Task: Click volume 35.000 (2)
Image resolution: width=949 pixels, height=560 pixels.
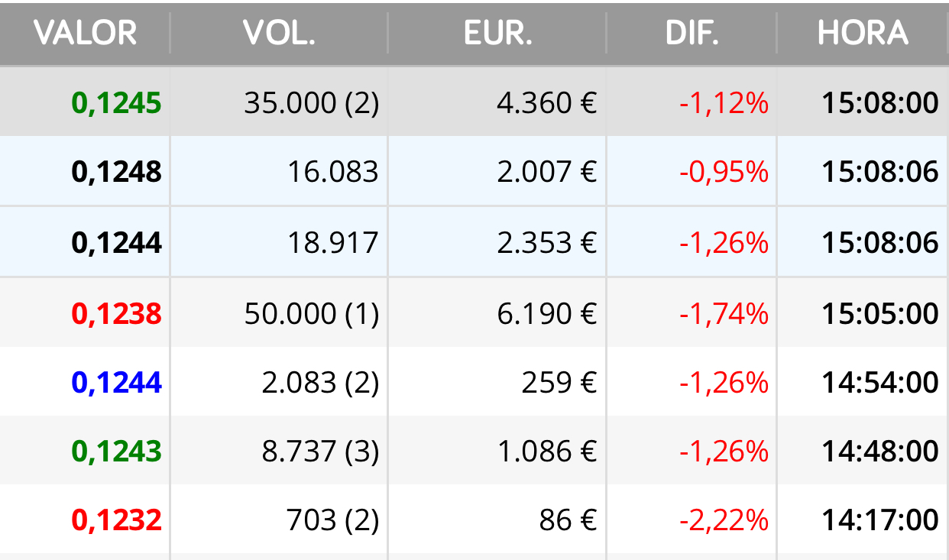Action: (x=312, y=102)
